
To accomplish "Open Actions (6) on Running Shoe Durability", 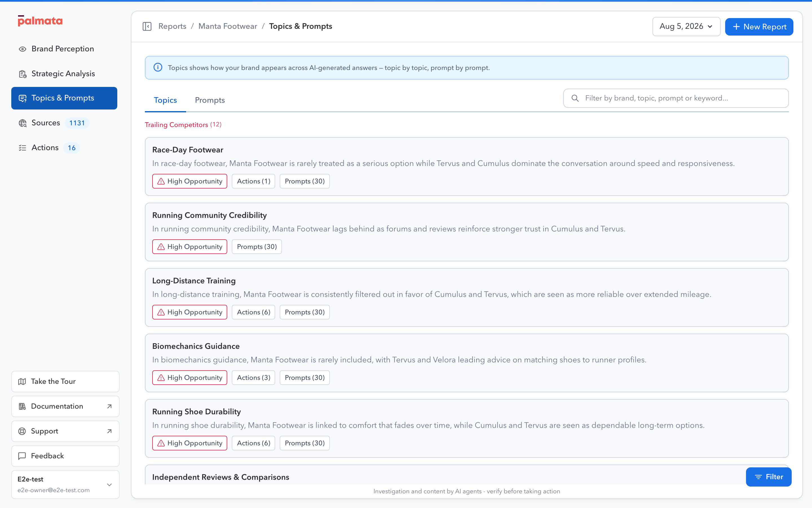I will click(x=253, y=443).
